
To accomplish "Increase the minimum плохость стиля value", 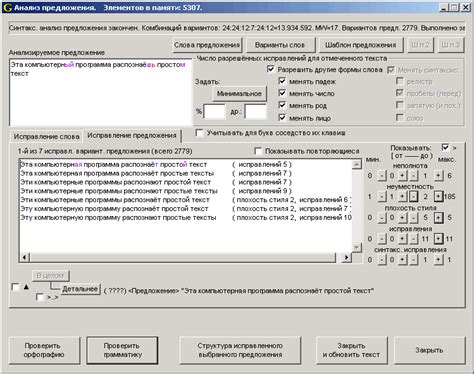I will [x=403, y=218].
